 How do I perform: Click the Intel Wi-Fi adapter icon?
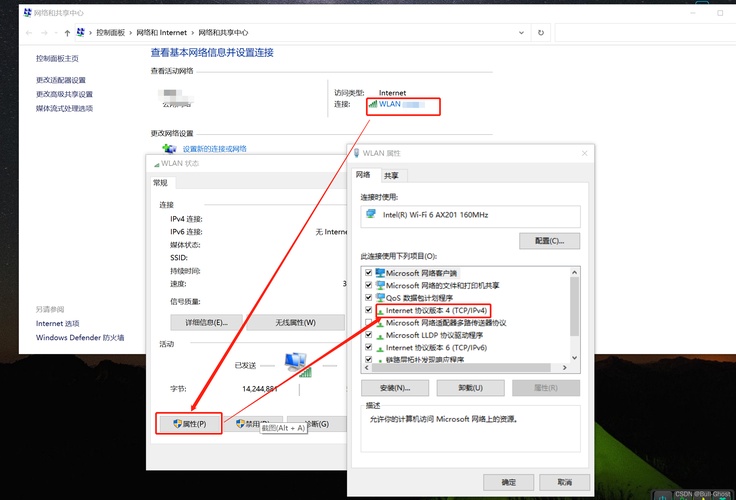(371, 214)
